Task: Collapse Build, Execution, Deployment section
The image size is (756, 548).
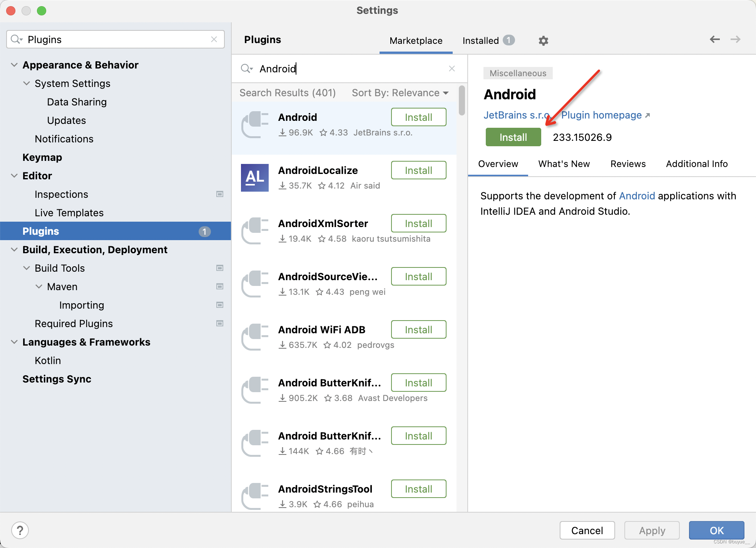Action: [14, 249]
